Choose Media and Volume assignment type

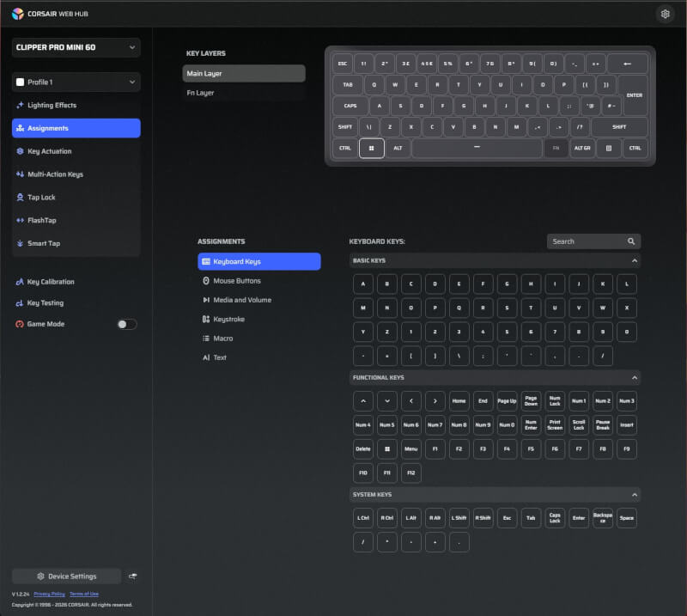pyautogui.click(x=259, y=300)
